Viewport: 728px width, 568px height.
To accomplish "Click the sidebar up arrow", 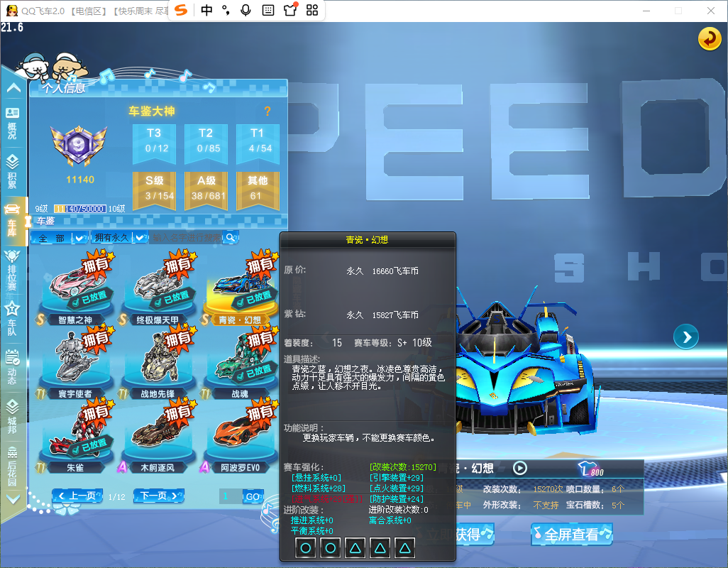I will tap(13, 87).
